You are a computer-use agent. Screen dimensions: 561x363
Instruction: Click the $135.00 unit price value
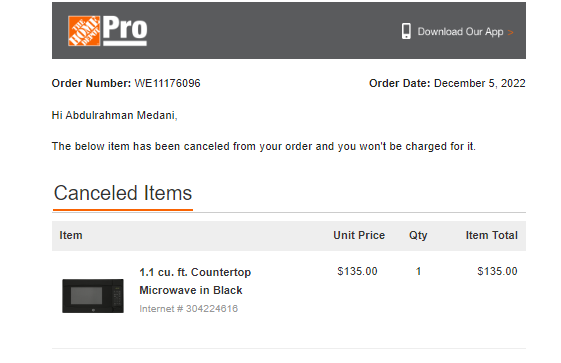tap(357, 271)
